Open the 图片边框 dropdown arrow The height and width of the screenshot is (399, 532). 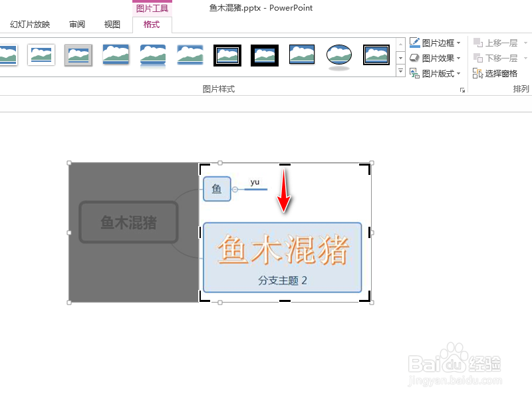(459, 43)
